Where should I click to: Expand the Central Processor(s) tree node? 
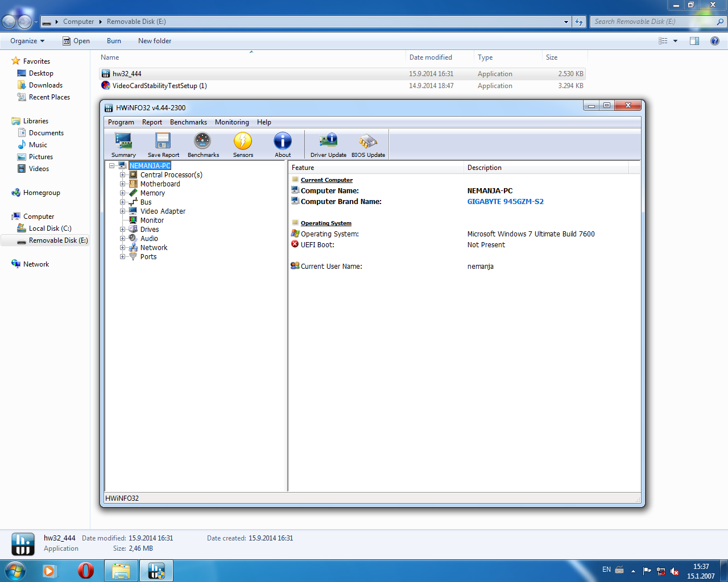pyautogui.click(x=122, y=175)
